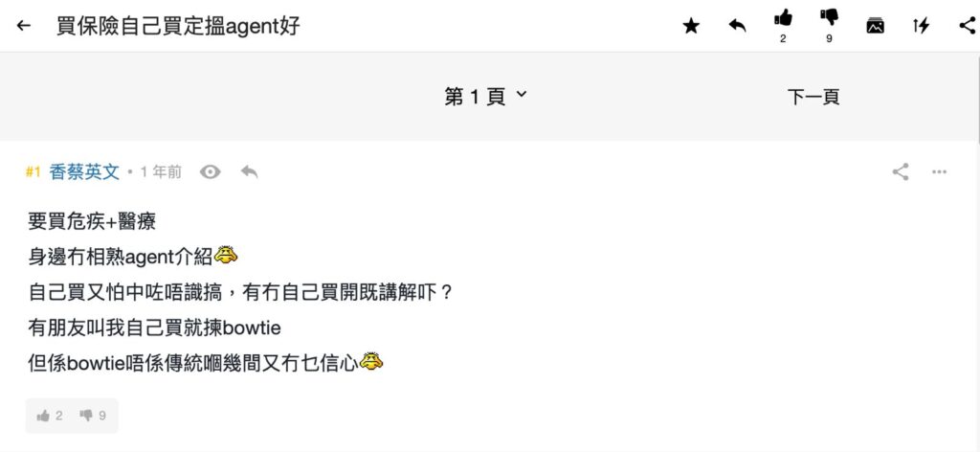The height and width of the screenshot is (452, 980).
Task: Open the three-dot menu on post #1
Action: 940,172
